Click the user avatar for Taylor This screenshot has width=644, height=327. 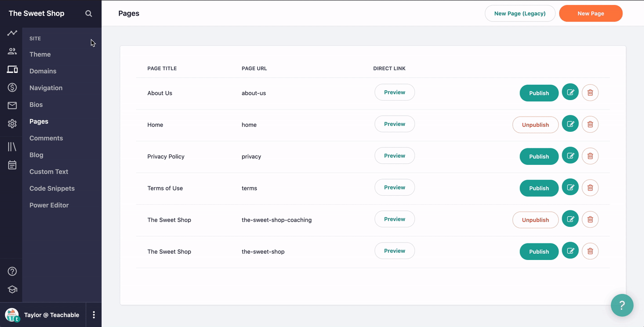pyautogui.click(x=12, y=315)
